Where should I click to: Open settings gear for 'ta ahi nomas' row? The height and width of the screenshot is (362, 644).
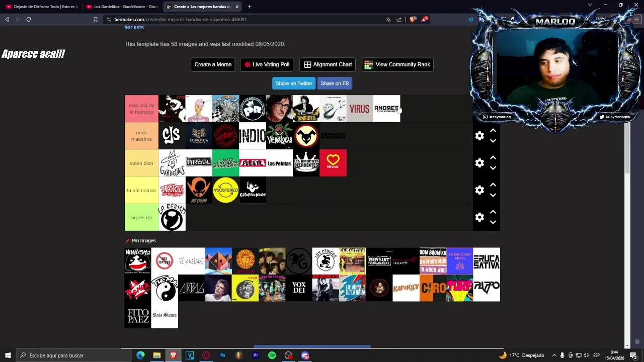click(479, 190)
